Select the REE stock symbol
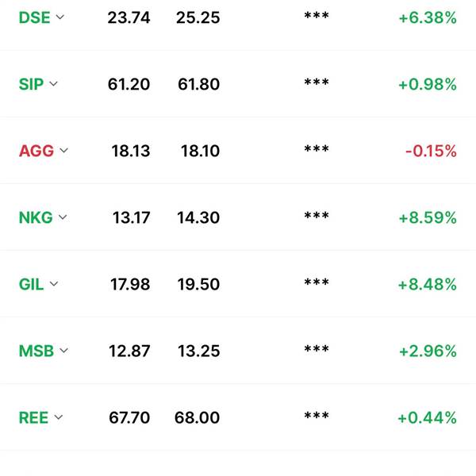 33,418
